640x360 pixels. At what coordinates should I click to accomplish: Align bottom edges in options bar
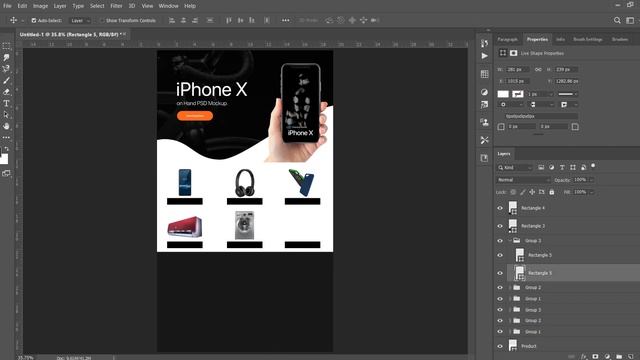tap(251, 20)
